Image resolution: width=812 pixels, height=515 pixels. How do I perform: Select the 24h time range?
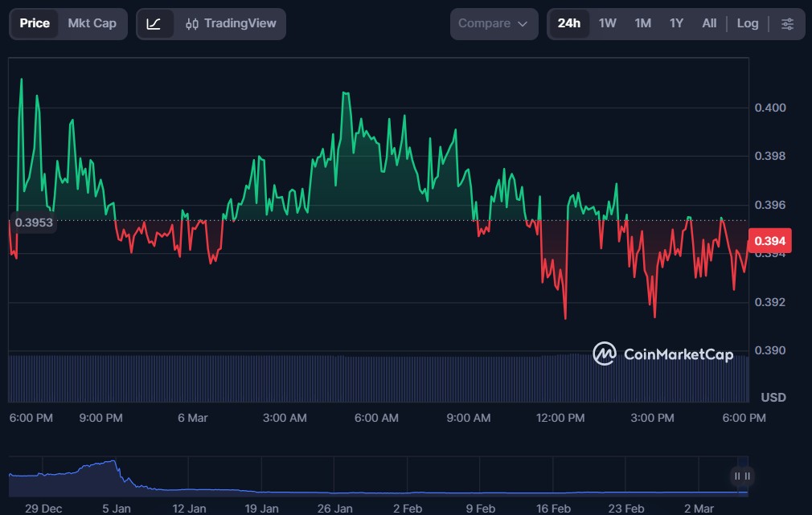pyautogui.click(x=568, y=23)
